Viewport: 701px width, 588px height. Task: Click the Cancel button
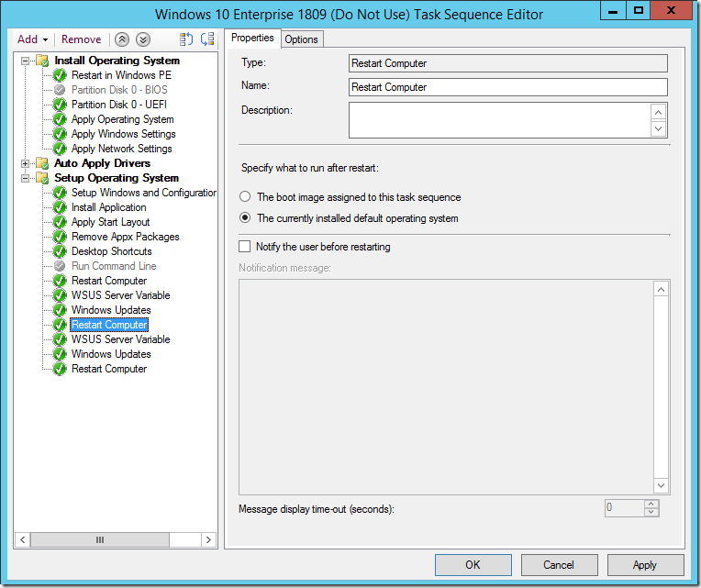point(559,565)
